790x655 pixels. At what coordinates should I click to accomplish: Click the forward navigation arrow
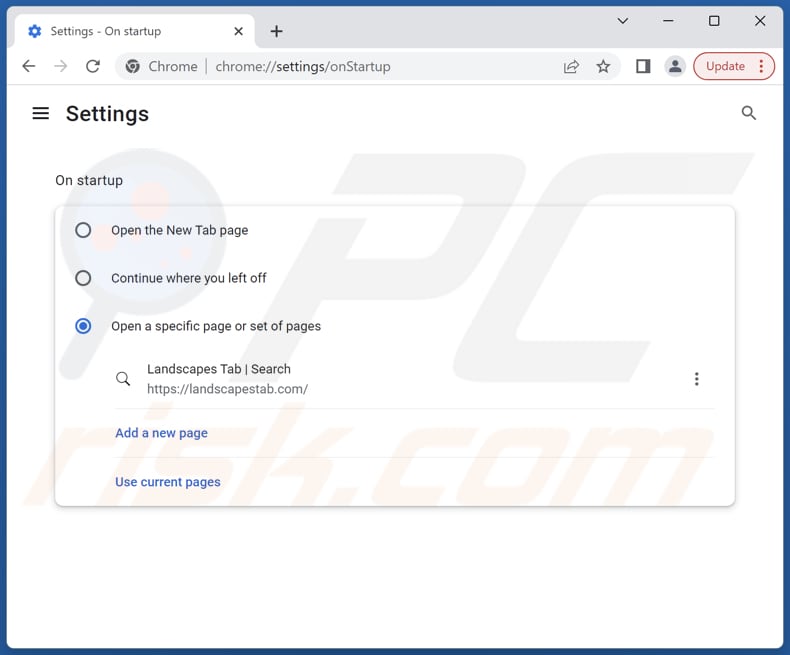click(x=60, y=66)
